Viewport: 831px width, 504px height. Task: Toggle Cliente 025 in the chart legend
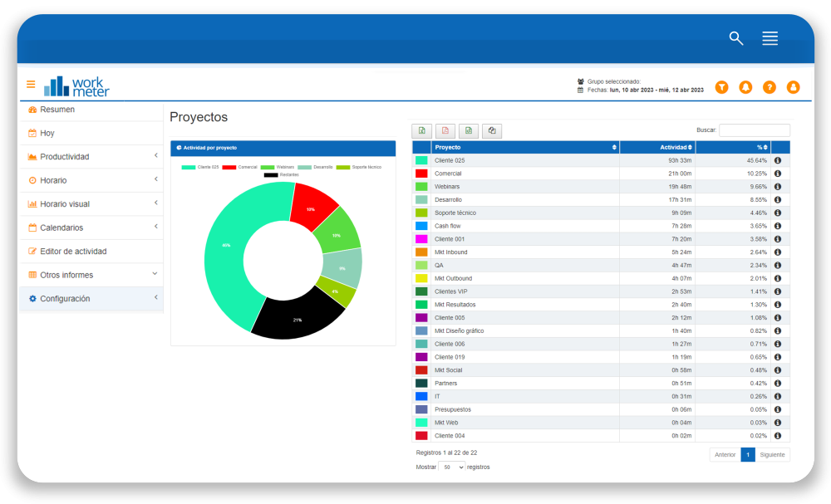[199, 167]
